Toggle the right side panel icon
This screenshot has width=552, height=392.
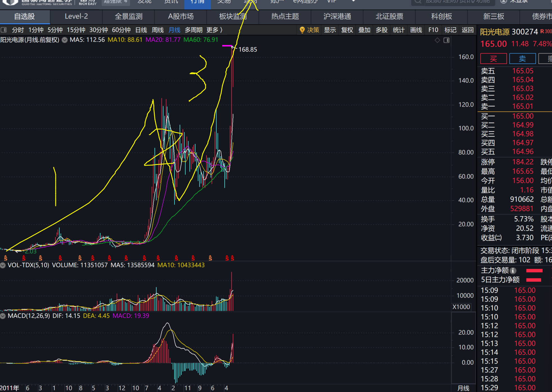coord(447,40)
